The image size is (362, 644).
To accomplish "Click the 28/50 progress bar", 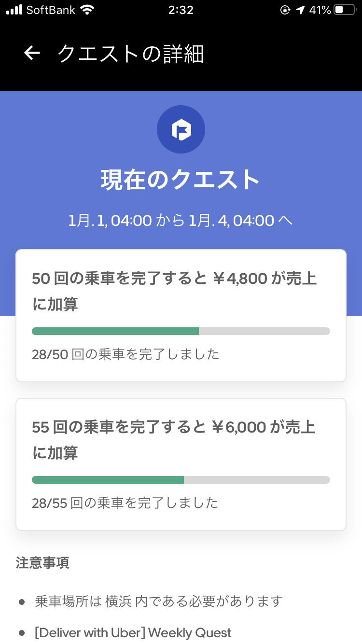I will point(181,331).
